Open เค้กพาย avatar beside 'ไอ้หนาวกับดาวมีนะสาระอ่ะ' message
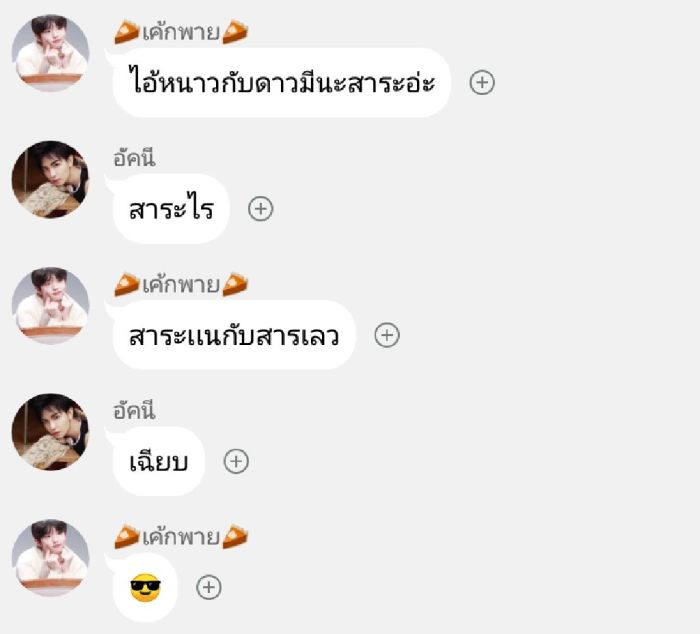Image resolution: width=700 pixels, height=634 pixels. [50, 53]
